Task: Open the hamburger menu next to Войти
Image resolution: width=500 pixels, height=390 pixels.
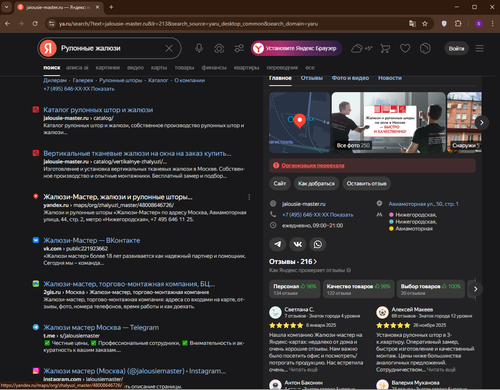Action: click(479, 49)
